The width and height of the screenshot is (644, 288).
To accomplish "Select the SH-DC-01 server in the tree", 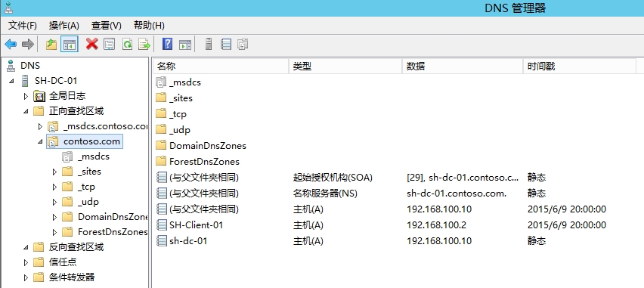I will pyautogui.click(x=56, y=81).
